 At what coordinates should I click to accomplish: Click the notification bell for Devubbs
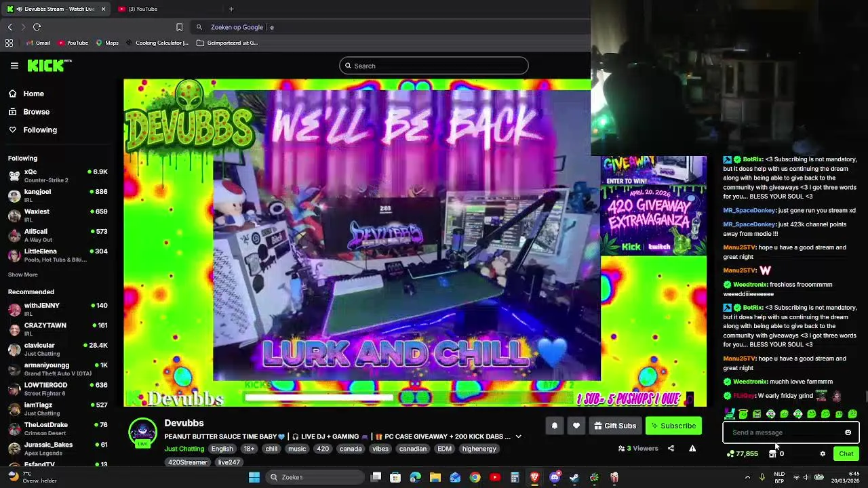click(554, 426)
